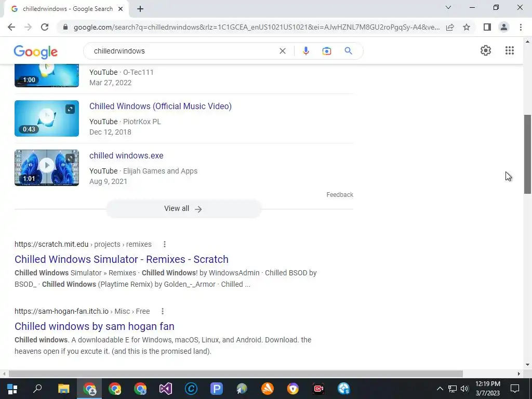Screen dimensions: 532x399
Task: Open the P app on the taskbar
Action: coord(217,389)
